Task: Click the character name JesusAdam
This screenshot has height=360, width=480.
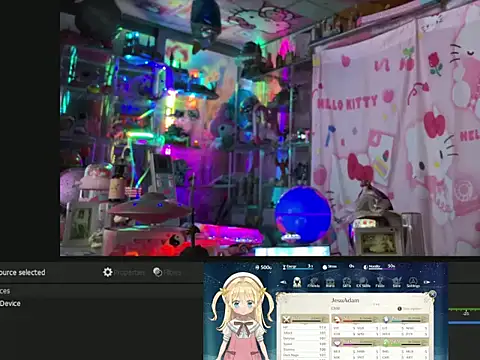Action: 345,300
